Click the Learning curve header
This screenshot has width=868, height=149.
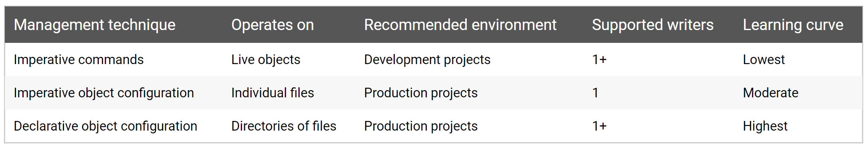793,25
